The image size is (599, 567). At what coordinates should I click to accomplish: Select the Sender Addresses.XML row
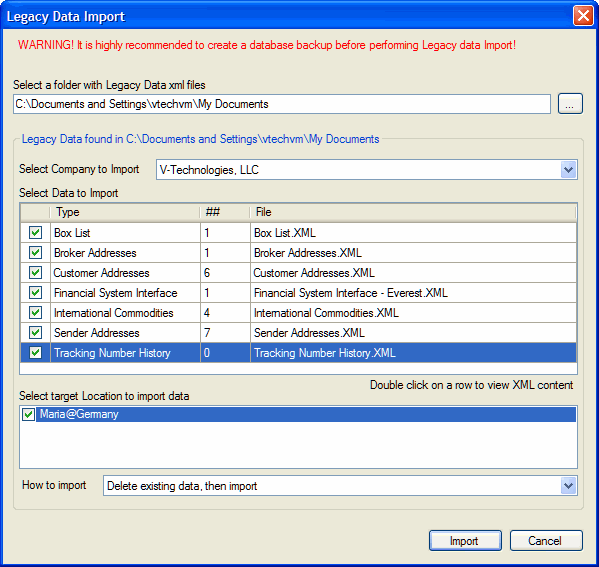[x=298, y=333]
